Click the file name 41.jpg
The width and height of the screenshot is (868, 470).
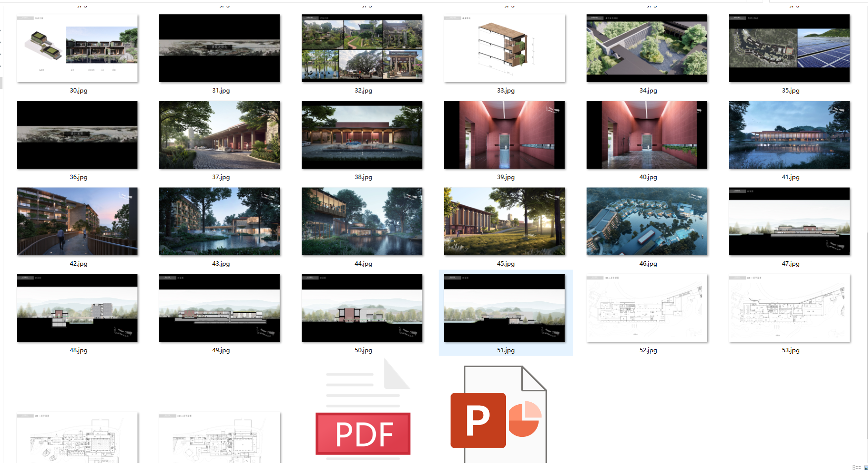pos(791,177)
